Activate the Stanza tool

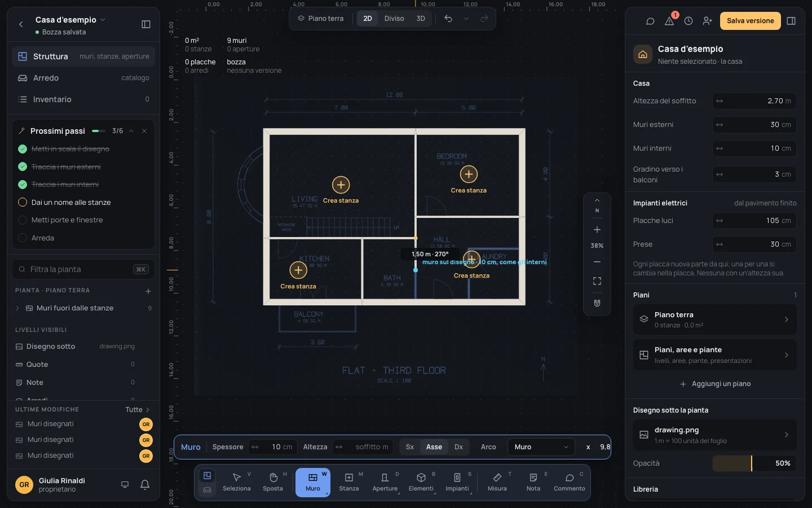click(x=349, y=482)
